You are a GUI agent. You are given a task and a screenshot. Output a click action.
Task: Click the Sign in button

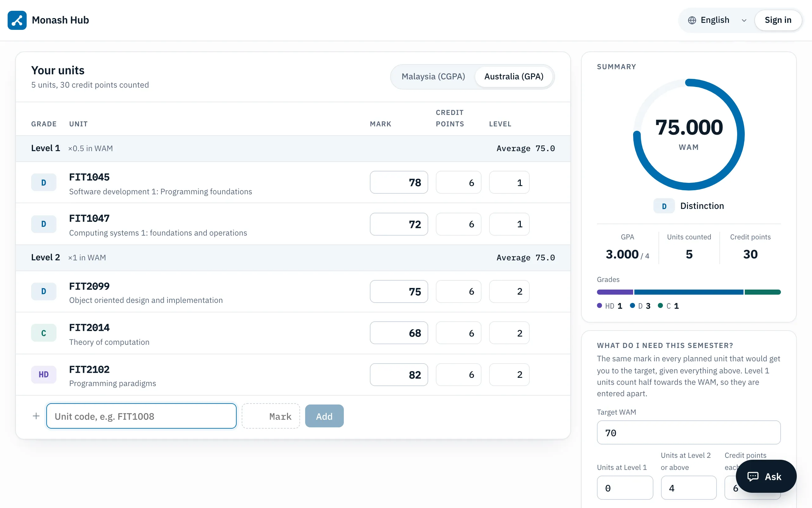pyautogui.click(x=778, y=20)
